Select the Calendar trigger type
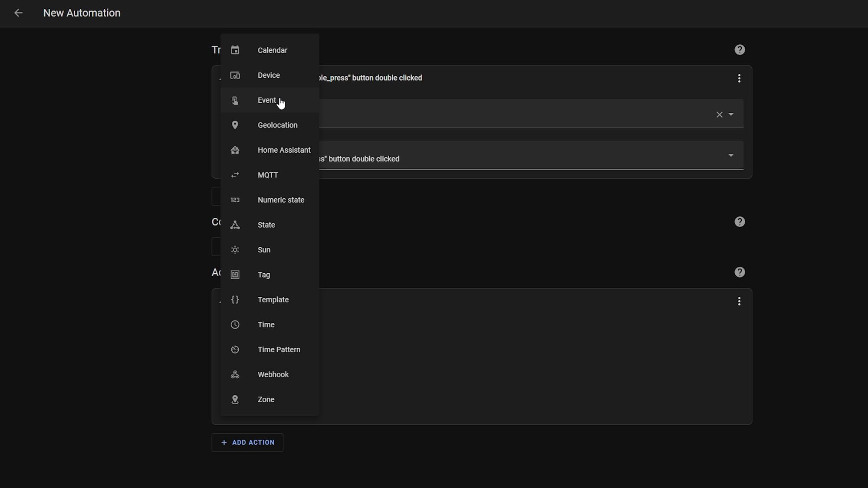 273,50
